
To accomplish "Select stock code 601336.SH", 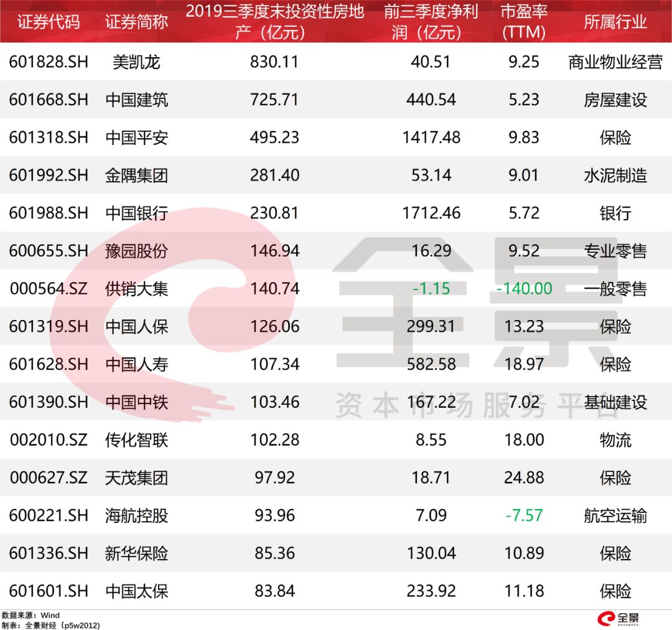I will (49, 553).
